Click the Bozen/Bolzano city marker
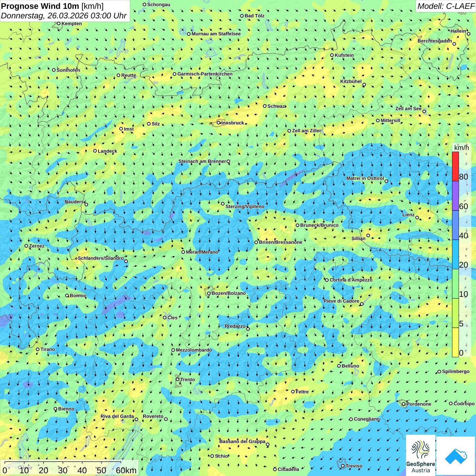476x476 pixels. tap(209, 293)
